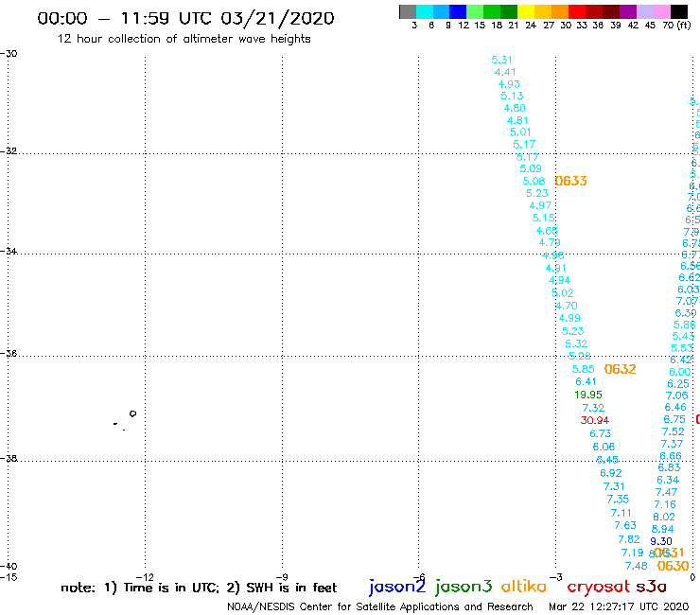
Task: Select the 7.82 wave height value
Action: pos(629,539)
